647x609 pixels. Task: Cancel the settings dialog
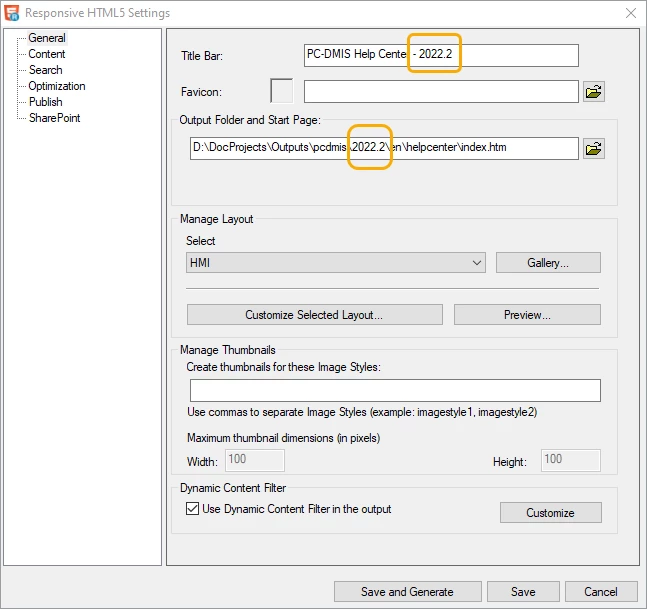(x=601, y=592)
